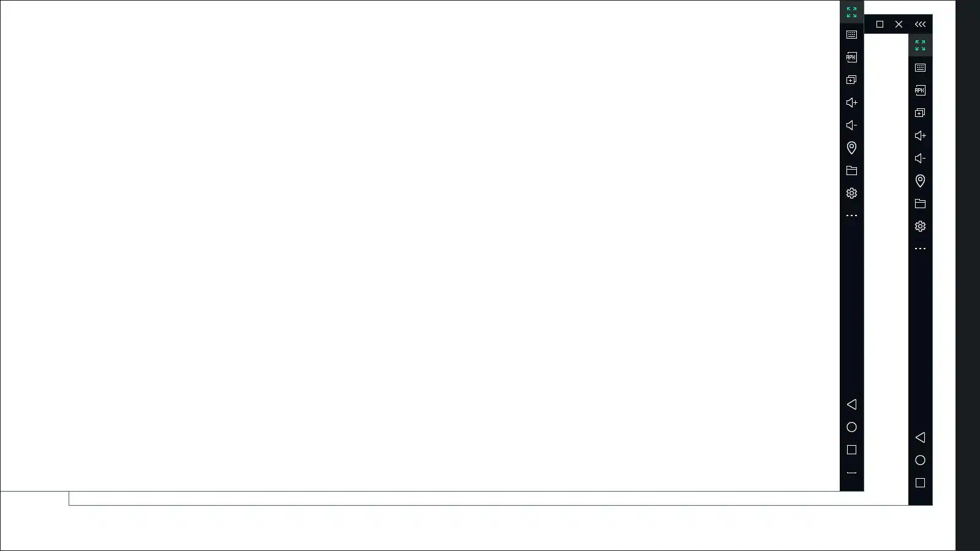Viewport: 980px width, 551px height.
Task: Click the APK install icon in outer sidebar
Action: [x=920, y=91]
